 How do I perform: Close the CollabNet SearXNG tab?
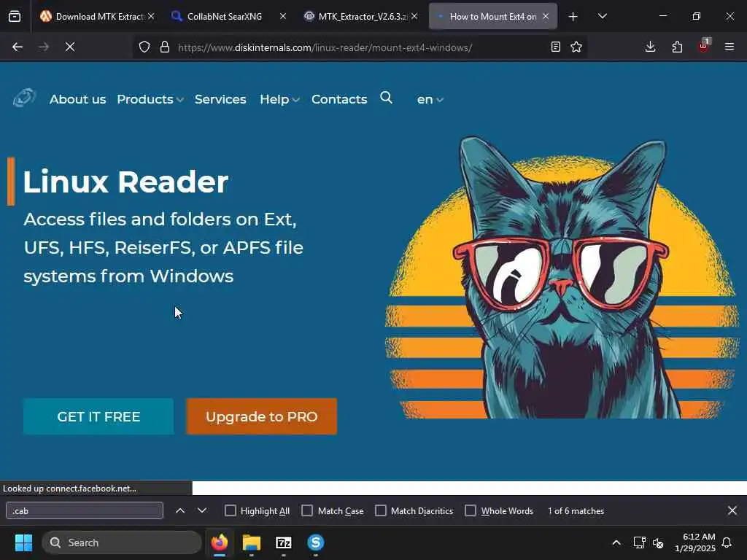coord(283,16)
